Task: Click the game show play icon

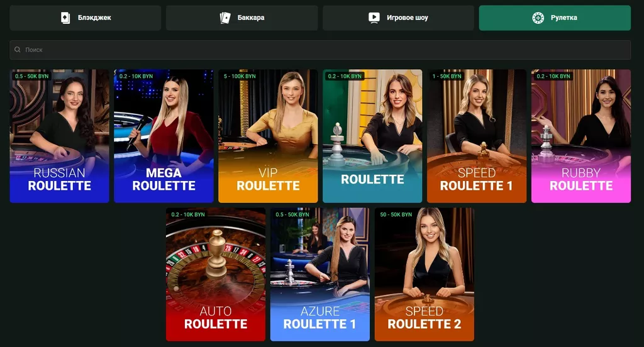Action: 374,18
